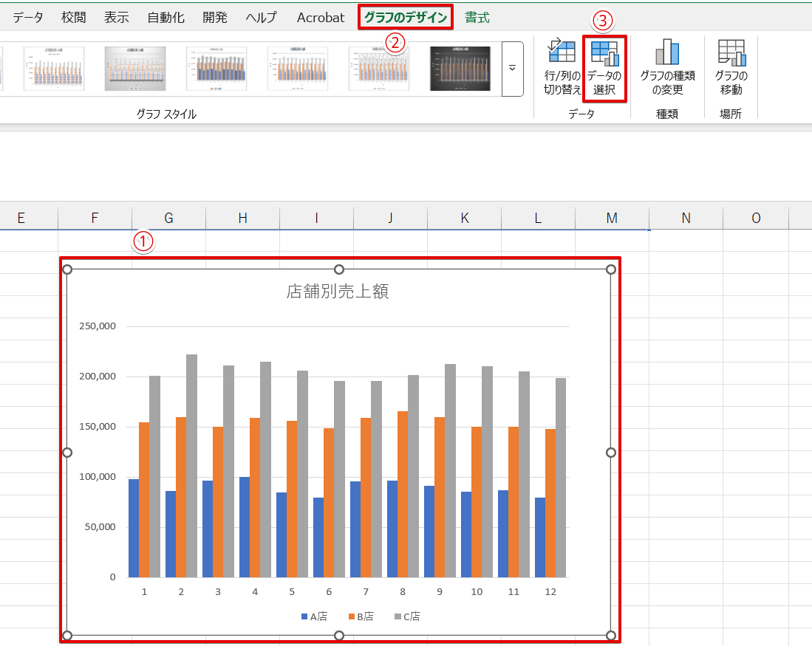Click the グラフの移動 icon
The width and height of the screenshot is (812, 646).
click(x=731, y=53)
